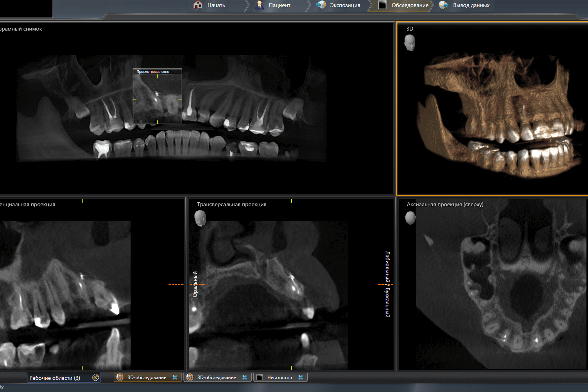588x392 pixels.
Task: Go to the Пациент step
Action: click(x=279, y=5)
